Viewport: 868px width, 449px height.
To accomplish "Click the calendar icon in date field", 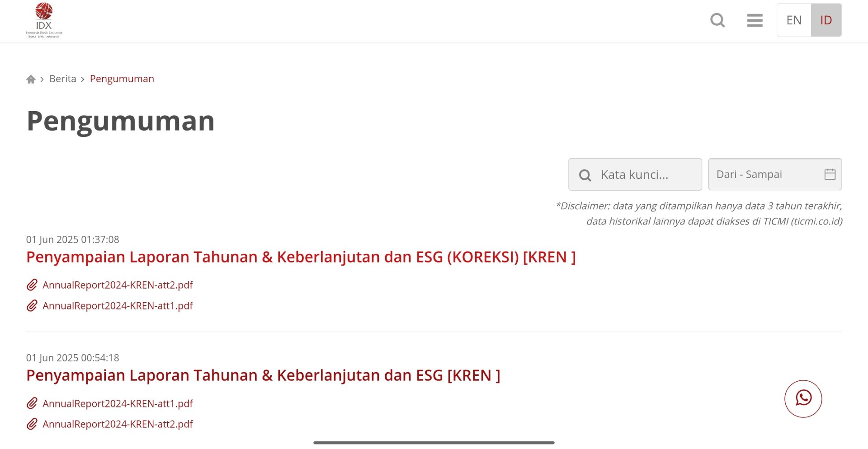I will tap(830, 174).
